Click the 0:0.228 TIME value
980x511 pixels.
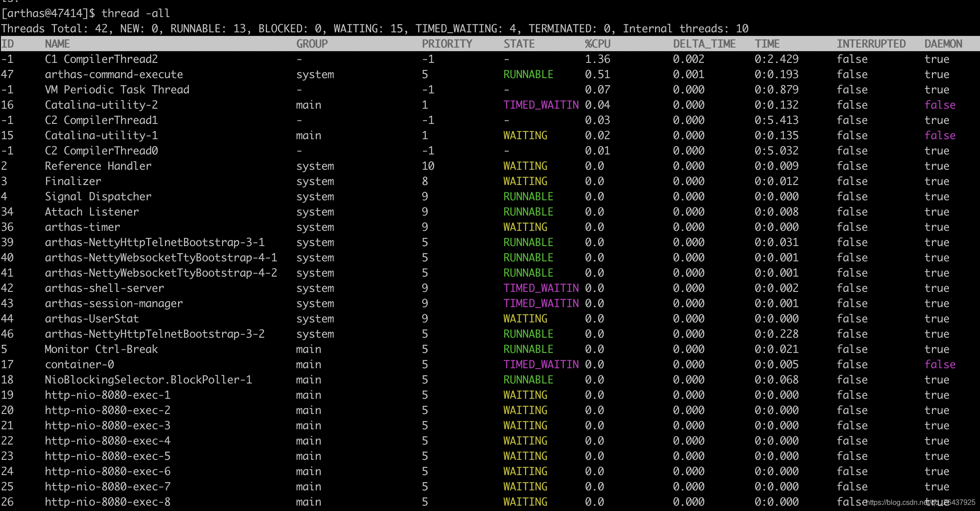click(777, 334)
